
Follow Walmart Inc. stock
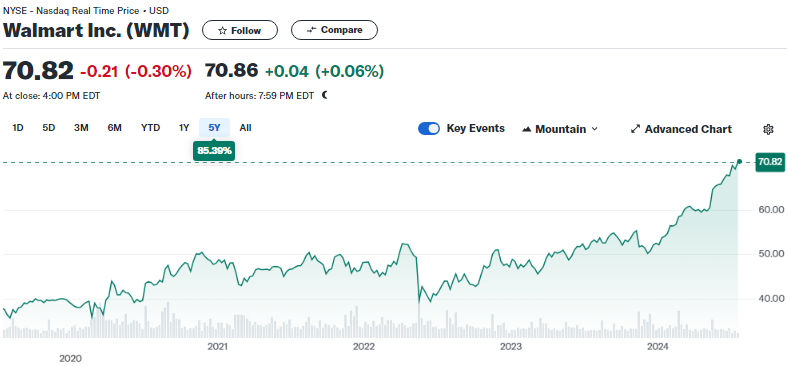pyautogui.click(x=240, y=31)
